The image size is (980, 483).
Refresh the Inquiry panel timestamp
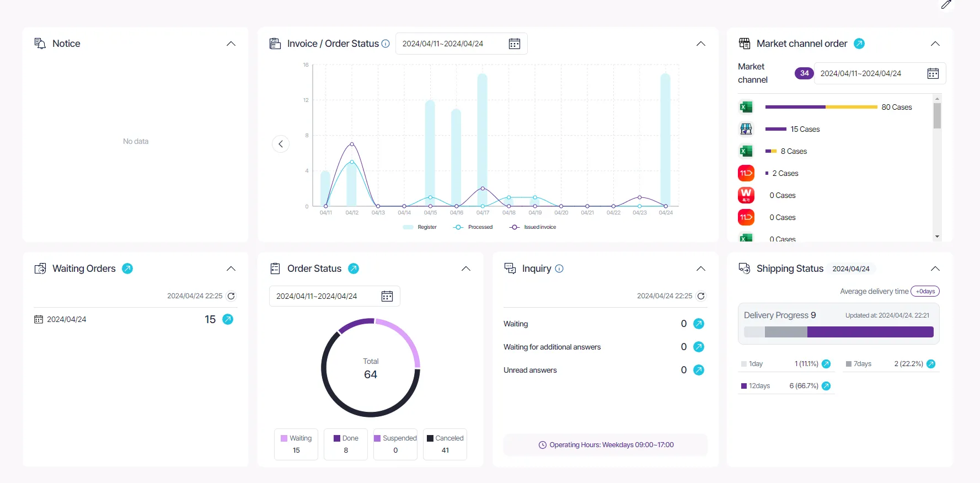click(x=701, y=296)
